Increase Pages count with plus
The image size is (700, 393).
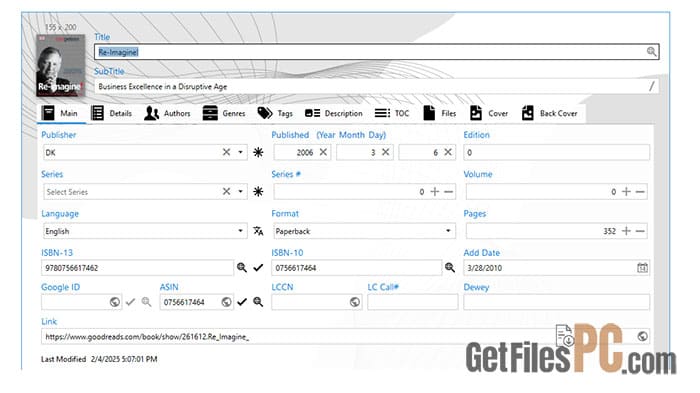pyautogui.click(x=626, y=231)
